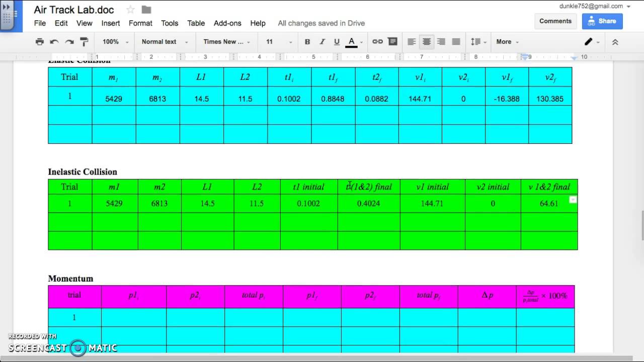Select the Paint format roller icon
Image resolution: width=644 pixels, height=362 pixels.
tap(84, 42)
